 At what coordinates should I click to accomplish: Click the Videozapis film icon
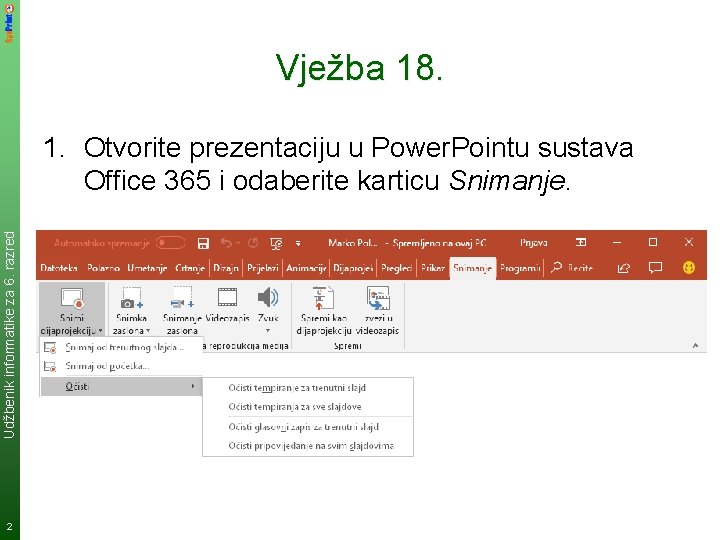(227, 298)
